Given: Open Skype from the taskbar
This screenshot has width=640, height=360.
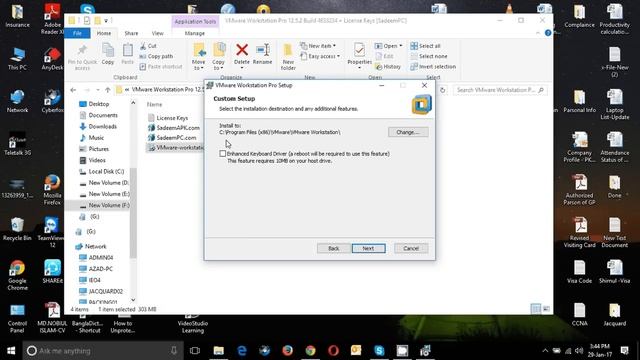Looking at the screenshot, I should coord(379,351).
